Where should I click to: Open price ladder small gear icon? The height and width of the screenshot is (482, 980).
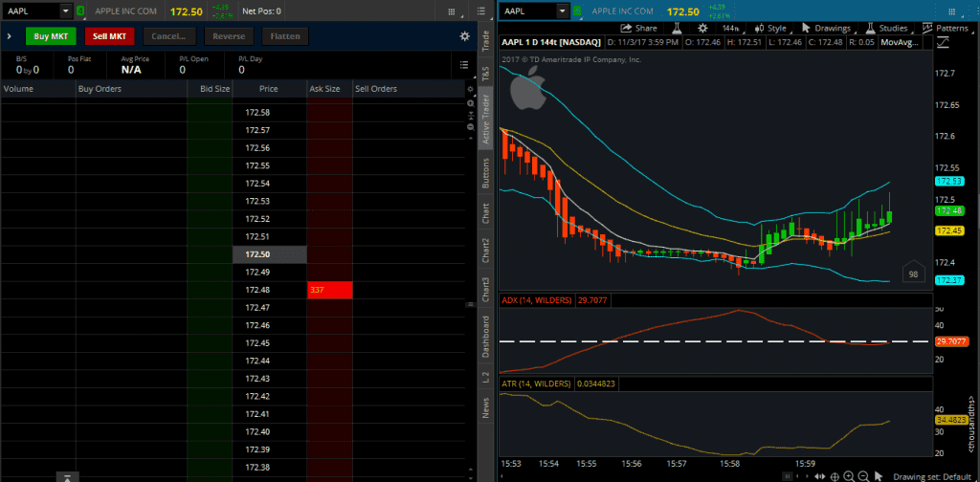point(471,89)
